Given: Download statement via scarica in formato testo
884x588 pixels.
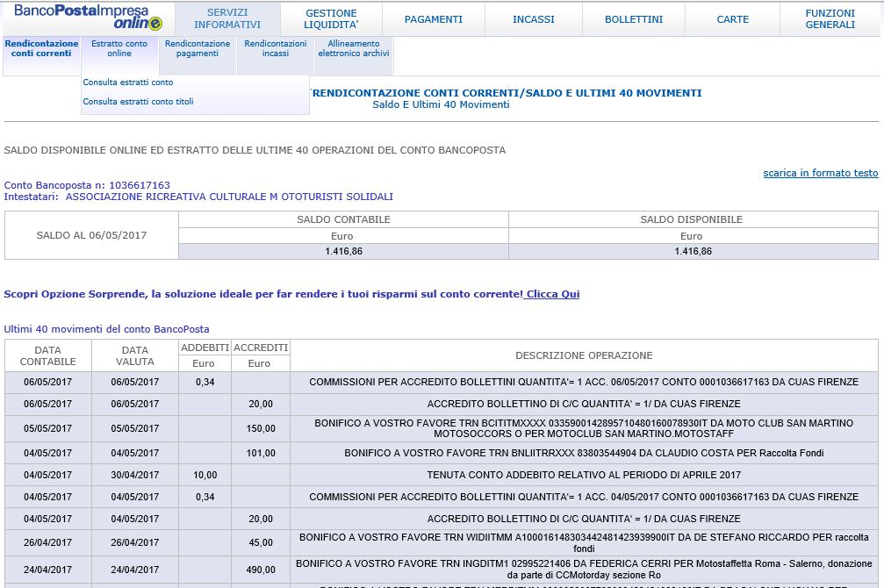Looking at the screenshot, I should 820,173.
